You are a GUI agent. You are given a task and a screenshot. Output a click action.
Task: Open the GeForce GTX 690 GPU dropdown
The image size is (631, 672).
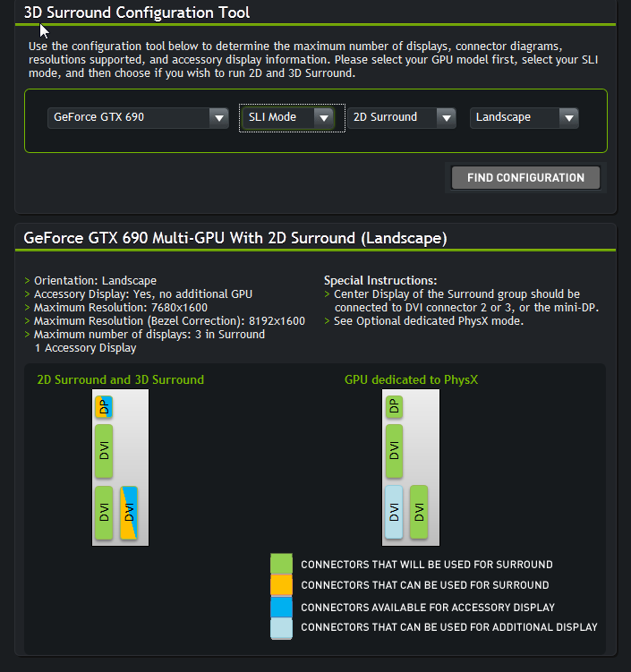(x=138, y=117)
